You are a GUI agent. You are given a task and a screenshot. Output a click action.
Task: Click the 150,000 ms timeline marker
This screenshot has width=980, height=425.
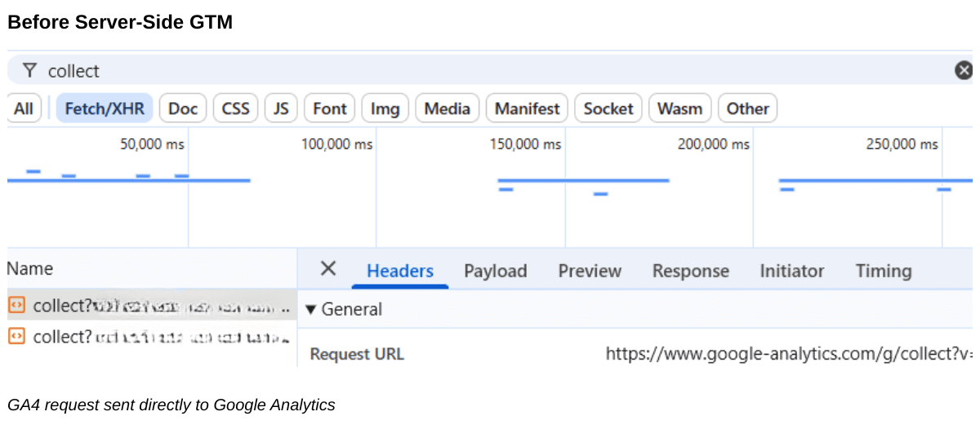point(525,145)
